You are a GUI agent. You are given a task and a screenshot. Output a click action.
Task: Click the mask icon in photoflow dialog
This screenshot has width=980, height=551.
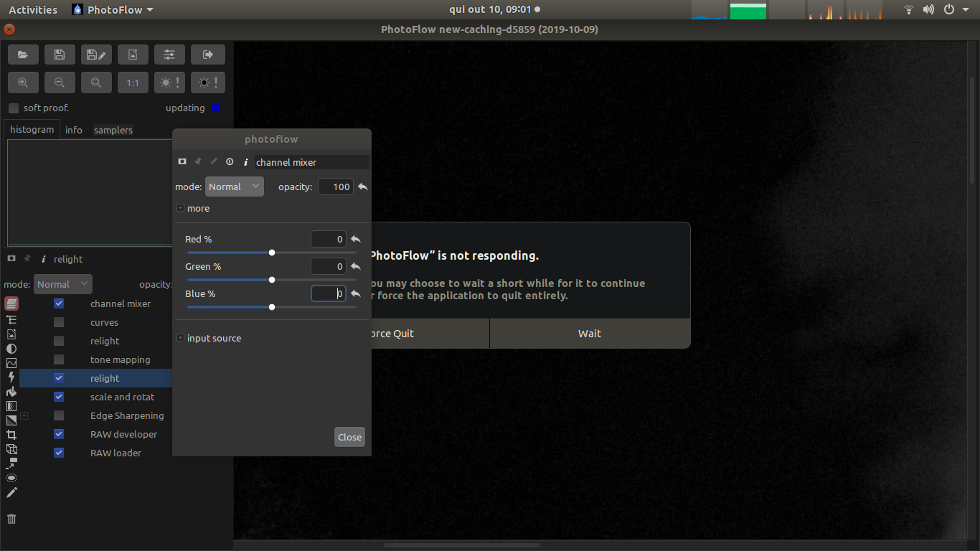[x=182, y=162]
